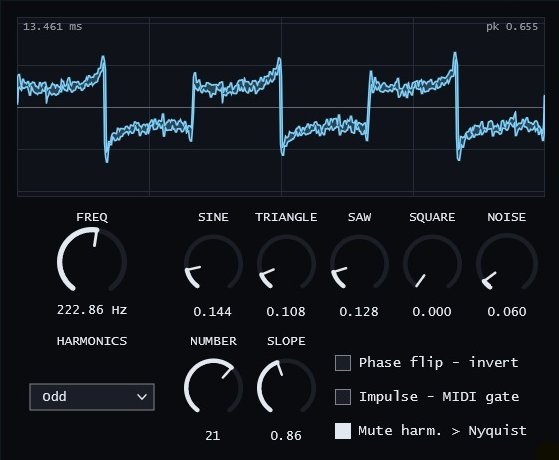This screenshot has width=559, height=460.
Task: Click the Phase flip - invert label
Action: pos(439,363)
